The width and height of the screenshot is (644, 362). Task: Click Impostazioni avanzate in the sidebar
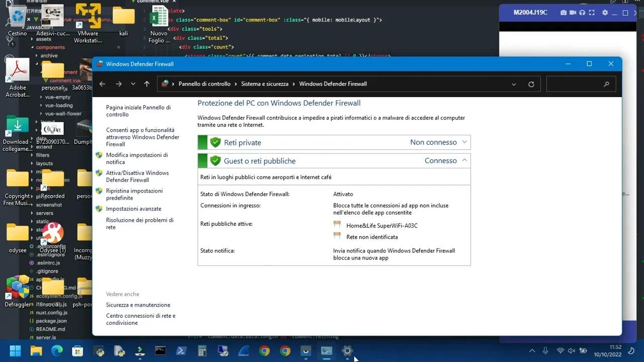click(x=133, y=208)
